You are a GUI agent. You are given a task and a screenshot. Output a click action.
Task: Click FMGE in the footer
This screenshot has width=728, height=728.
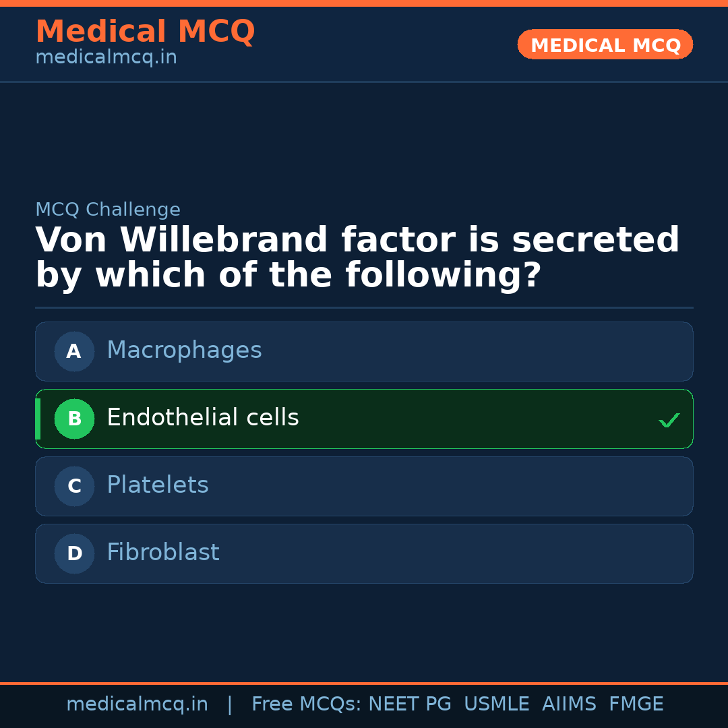(x=636, y=704)
